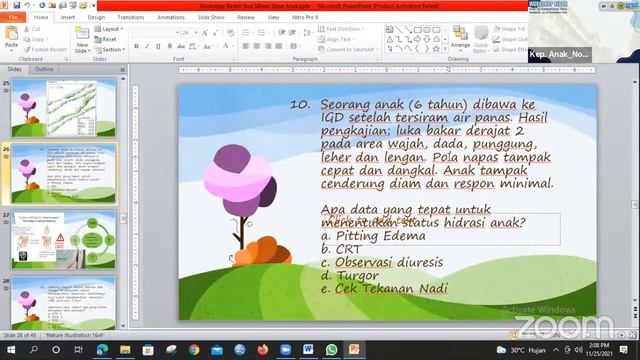Expand the font name dropdown

pyautogui.click(x=178, y=33)
